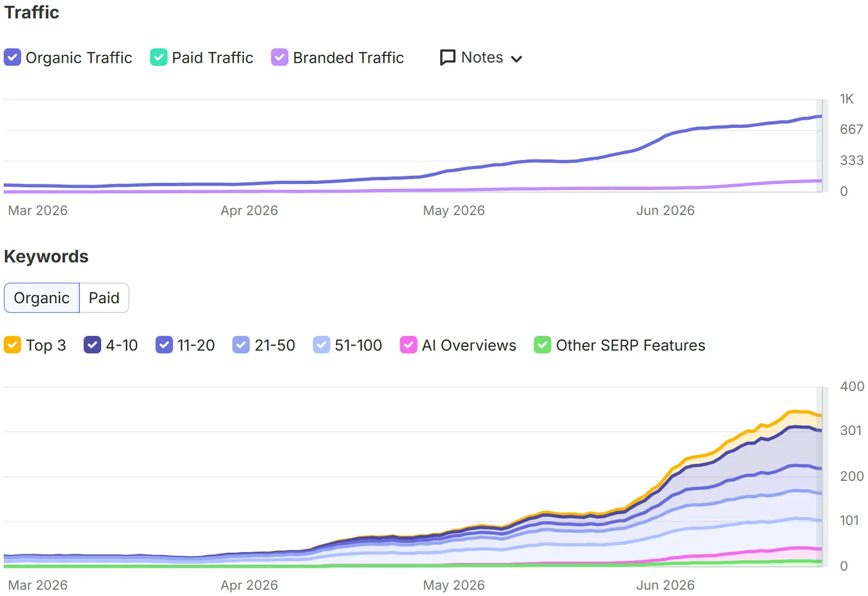The image size is (868, 596).
Task: Click the 101 label on the Keywords axis
Action: 850,520
